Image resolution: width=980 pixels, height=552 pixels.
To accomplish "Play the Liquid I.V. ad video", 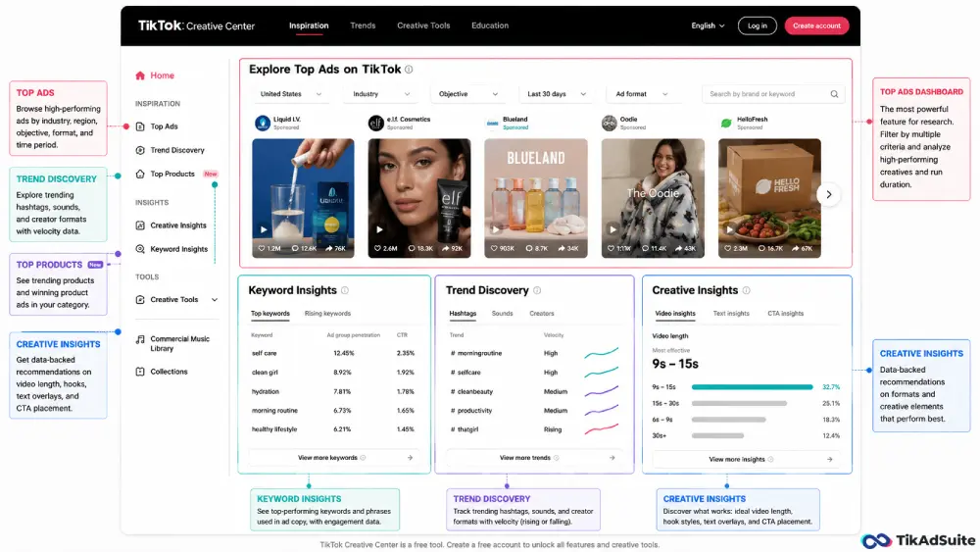I will [264, 229].
